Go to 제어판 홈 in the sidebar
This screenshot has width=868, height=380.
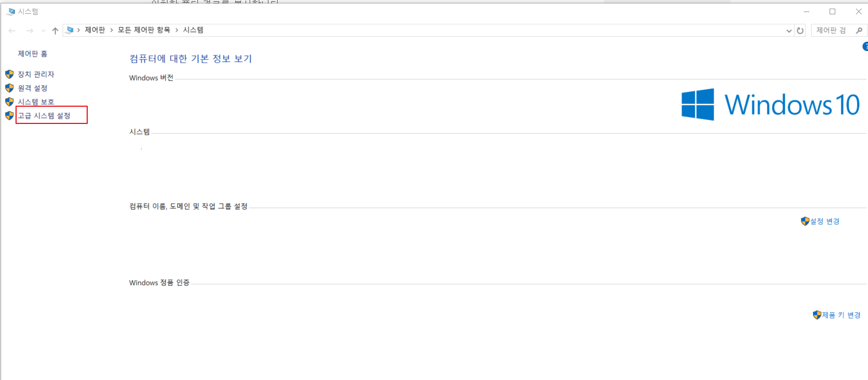33,54
